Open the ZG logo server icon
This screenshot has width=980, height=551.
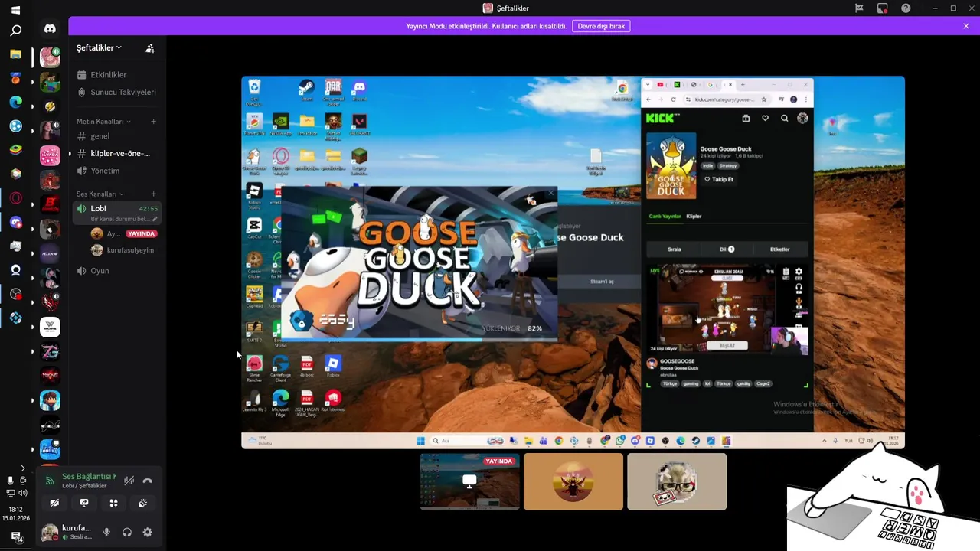[x=50, y=351]
